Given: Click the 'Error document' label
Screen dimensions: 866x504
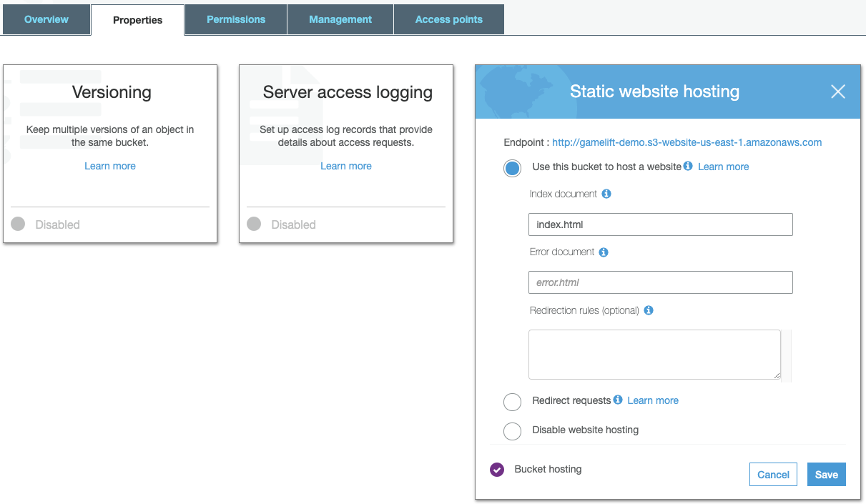Looking at the screenshot, I should 562,252.
